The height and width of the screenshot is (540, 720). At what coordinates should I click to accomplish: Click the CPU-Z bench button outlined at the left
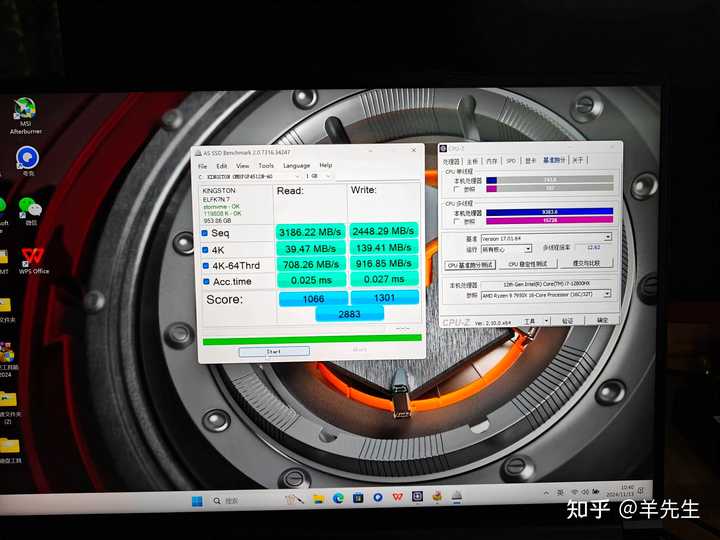pos(470,265)
